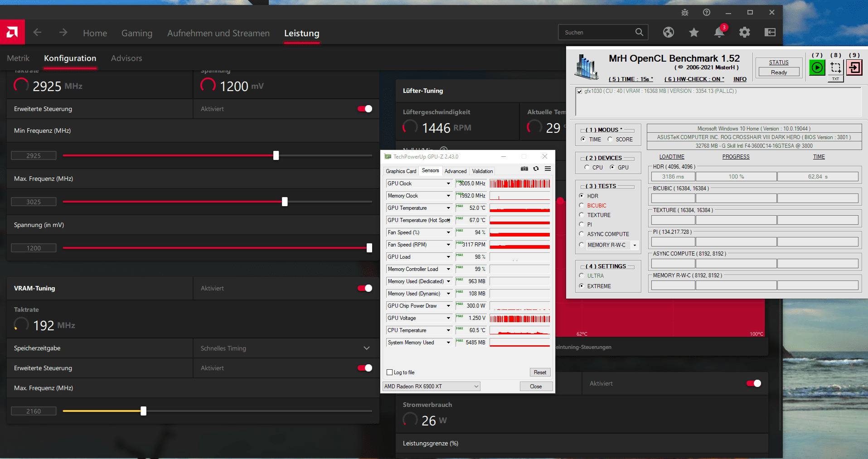Switch to the Advisors sub-tab
This screenshot has height=459, width=868.
[126, 58]
